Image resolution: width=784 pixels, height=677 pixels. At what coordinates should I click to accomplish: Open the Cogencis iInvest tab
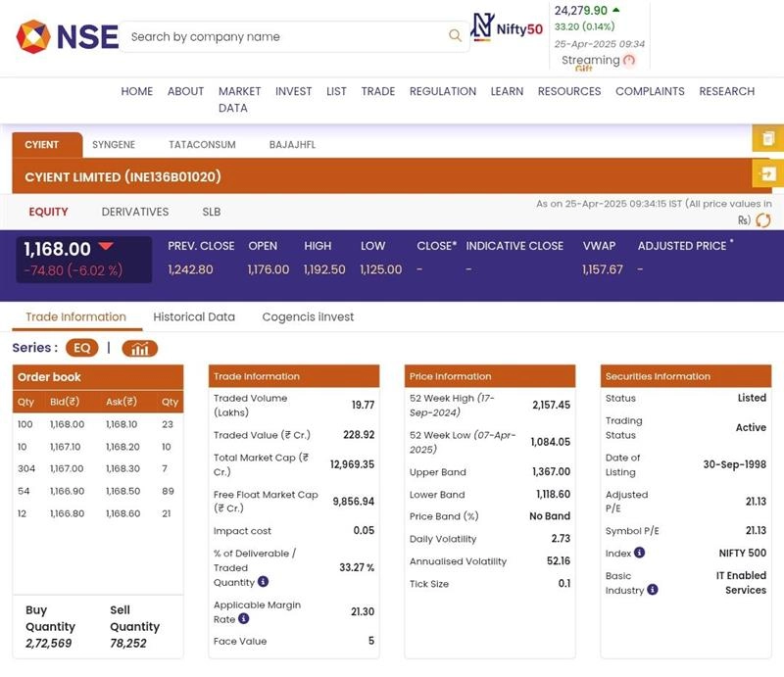pyautogui.click(x=308, y=316)
